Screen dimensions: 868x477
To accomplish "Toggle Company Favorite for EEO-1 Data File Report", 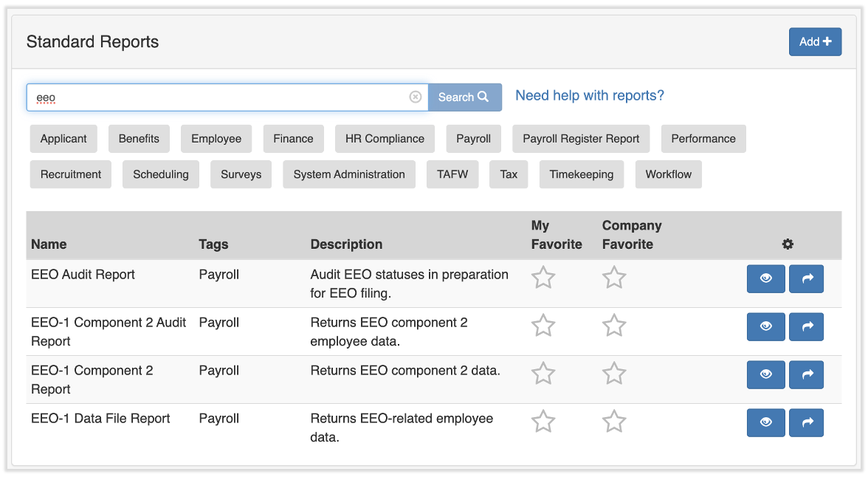I will (613, 422).
